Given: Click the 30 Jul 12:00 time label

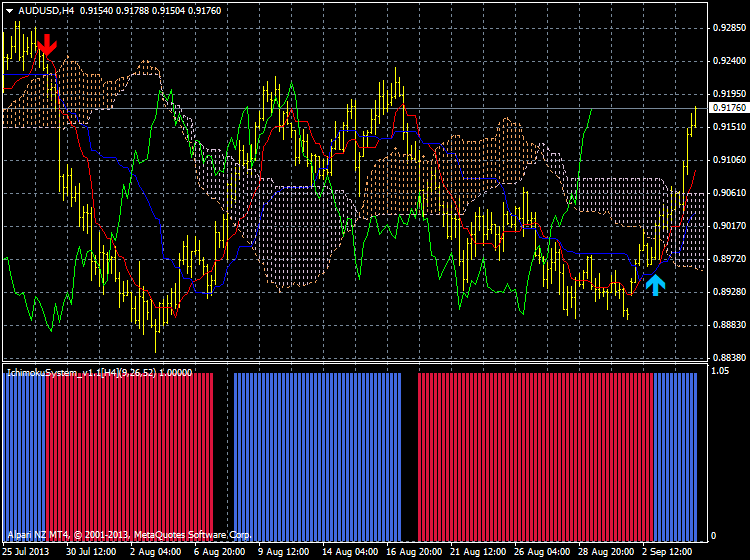Looking at the screenshot, I should pos(91,552).
